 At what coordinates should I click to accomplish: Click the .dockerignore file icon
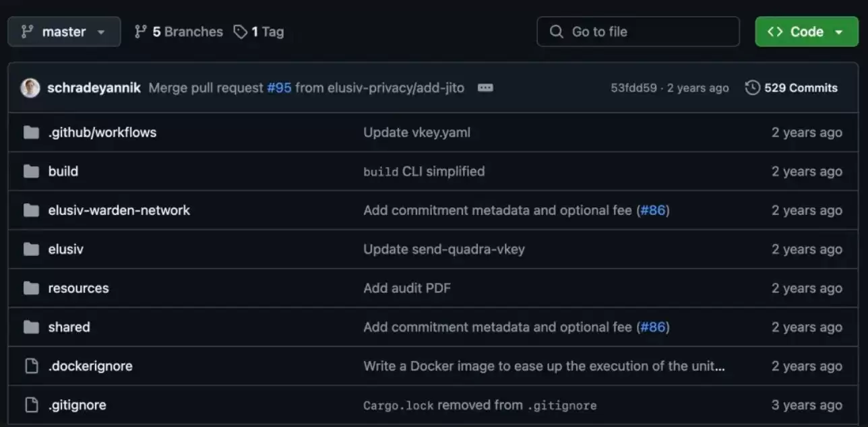[31, 366]
